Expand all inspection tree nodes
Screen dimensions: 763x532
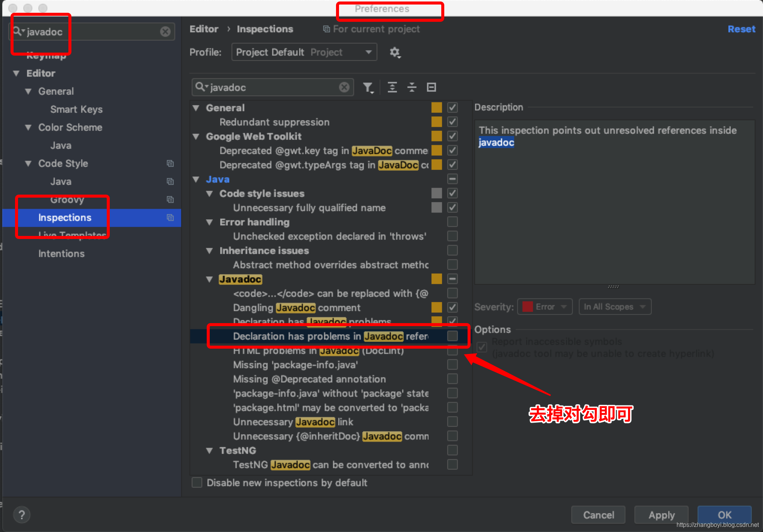(393, 87)
